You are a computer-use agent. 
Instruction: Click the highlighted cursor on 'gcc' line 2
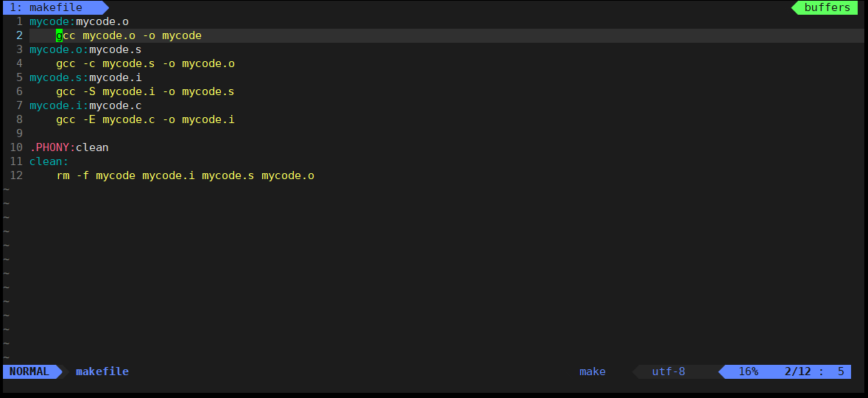pos(59,36)
